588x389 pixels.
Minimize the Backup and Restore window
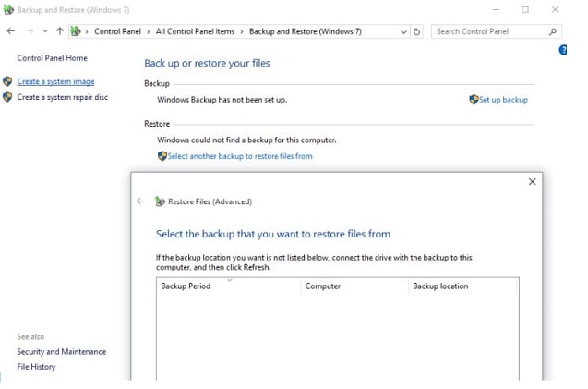496,10
